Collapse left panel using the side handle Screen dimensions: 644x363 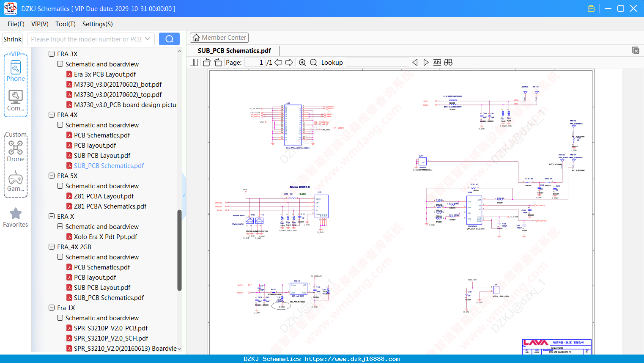184,195
